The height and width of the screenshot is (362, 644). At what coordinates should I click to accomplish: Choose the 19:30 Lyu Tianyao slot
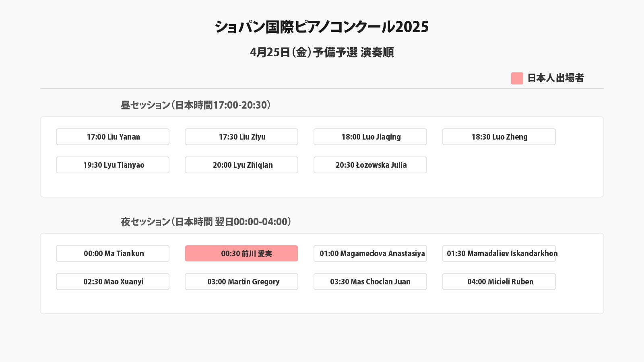[113, 165]
